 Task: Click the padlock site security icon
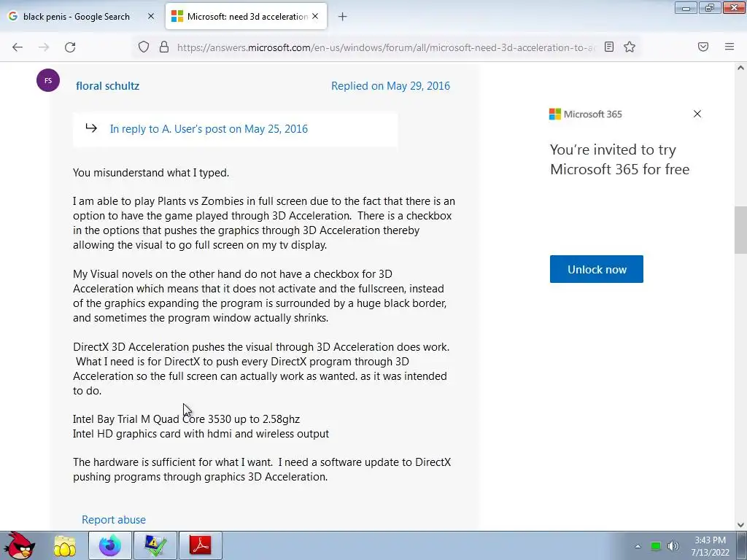point(164,47)
